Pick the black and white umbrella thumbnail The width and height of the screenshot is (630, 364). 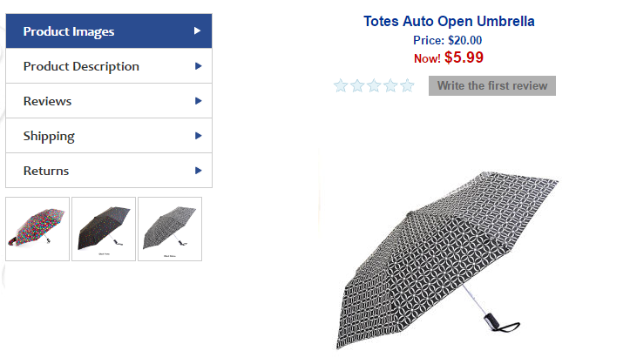(x=170, y=228)
